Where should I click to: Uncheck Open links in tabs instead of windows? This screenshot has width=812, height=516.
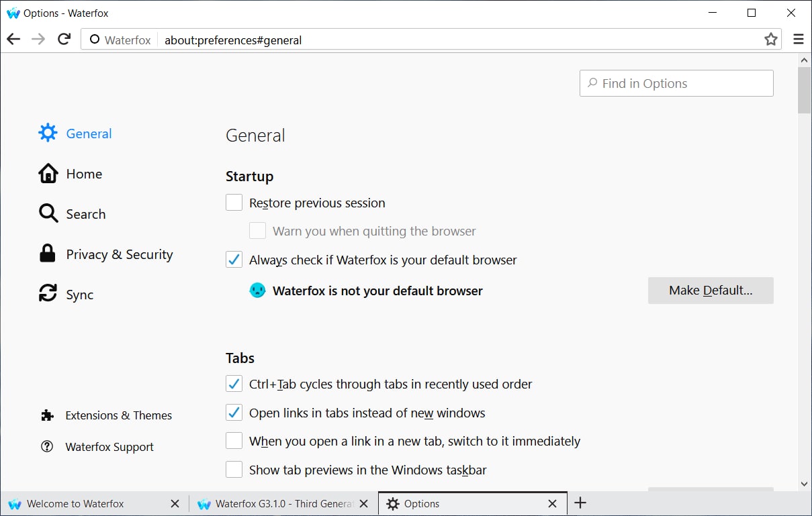click(234, 413)
